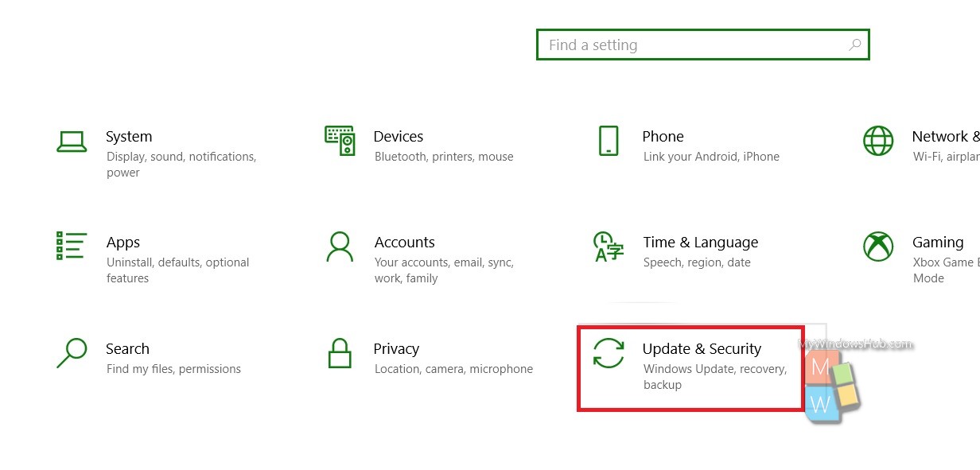
Task: Click 'Speech, region, date' description
Action: pos(697,262)
